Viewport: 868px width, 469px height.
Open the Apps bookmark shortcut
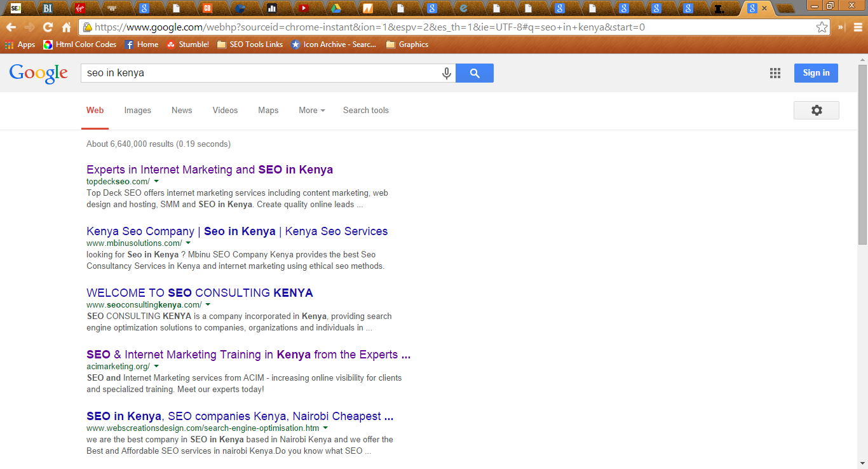(20, 44)
